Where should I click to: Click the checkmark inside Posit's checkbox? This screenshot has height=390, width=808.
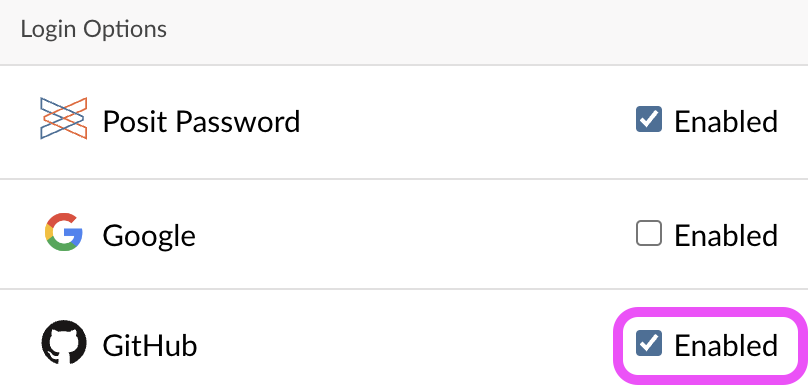coord(649,118)
